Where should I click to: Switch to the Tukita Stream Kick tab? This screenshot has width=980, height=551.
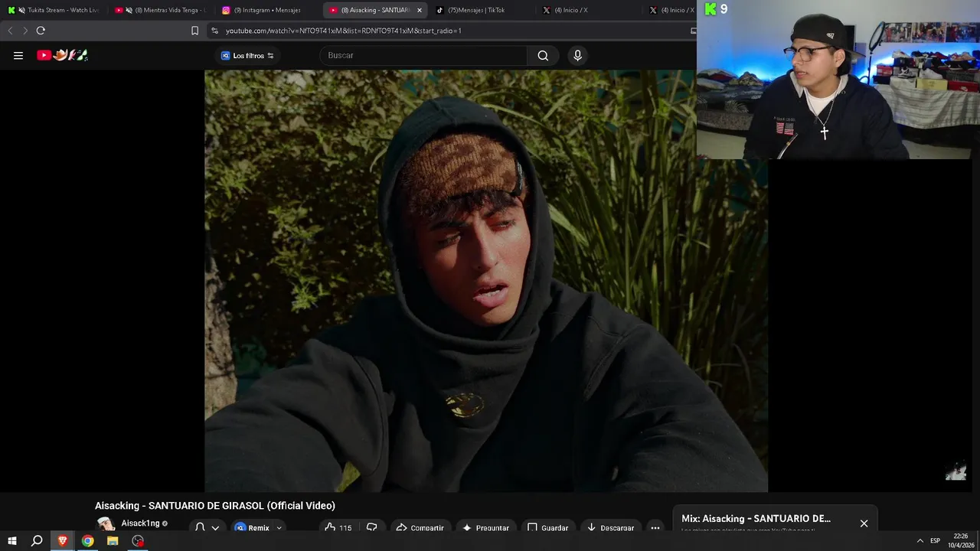pyautogui.click(x=54, y=10)
